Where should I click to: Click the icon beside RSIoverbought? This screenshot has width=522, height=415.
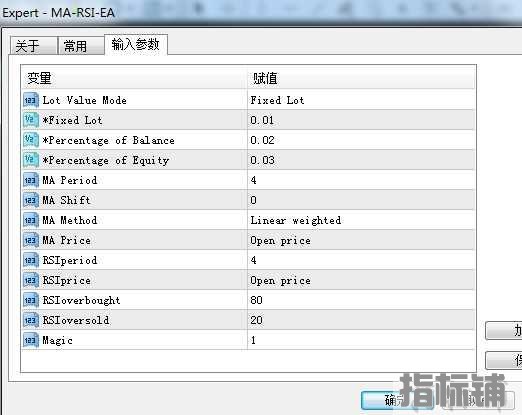[x=31, y=300]
